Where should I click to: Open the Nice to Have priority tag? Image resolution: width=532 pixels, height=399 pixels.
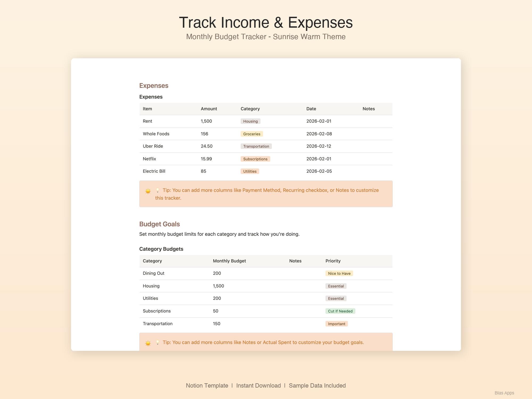coord(339,273)
